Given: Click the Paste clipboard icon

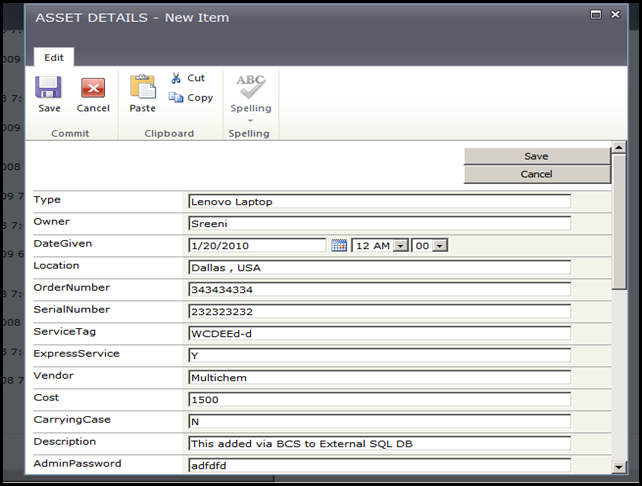Looking at the screenshot, I should click(142, 86).
